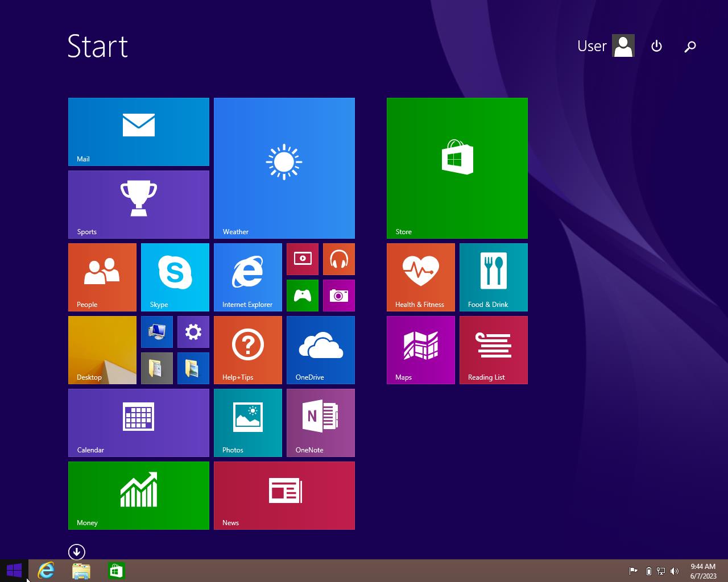728x582 pixels.
Task: Open the Xbox Games controller tile
Action: pos(302,296)
